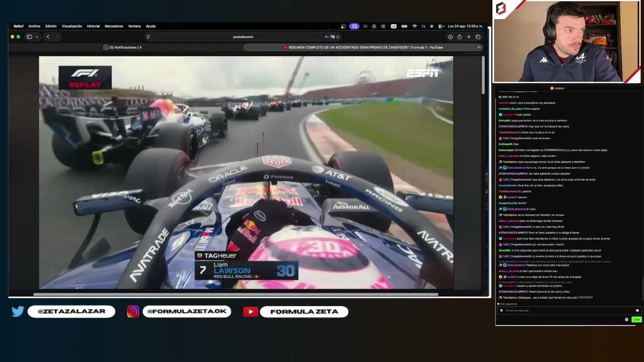The width and height of the screenshot is (644, 362).
Task: Show Safari downloads
Action: [x=450, y=37]
